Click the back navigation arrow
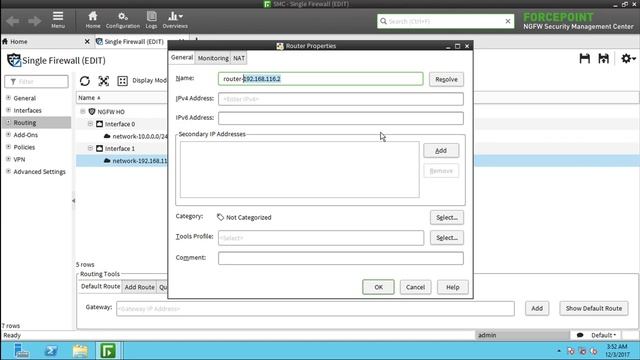This screenshot has width=640, height=360. point(13,21)
